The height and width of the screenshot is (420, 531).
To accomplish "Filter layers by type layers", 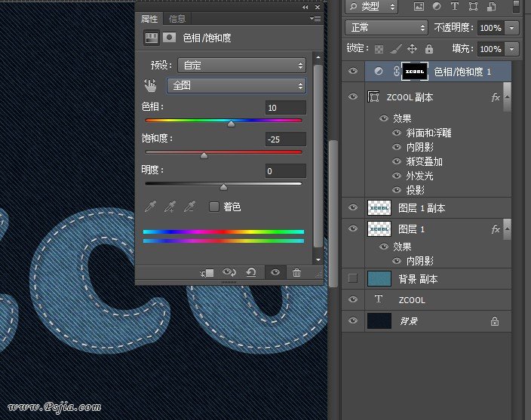I will click(455, 6).
